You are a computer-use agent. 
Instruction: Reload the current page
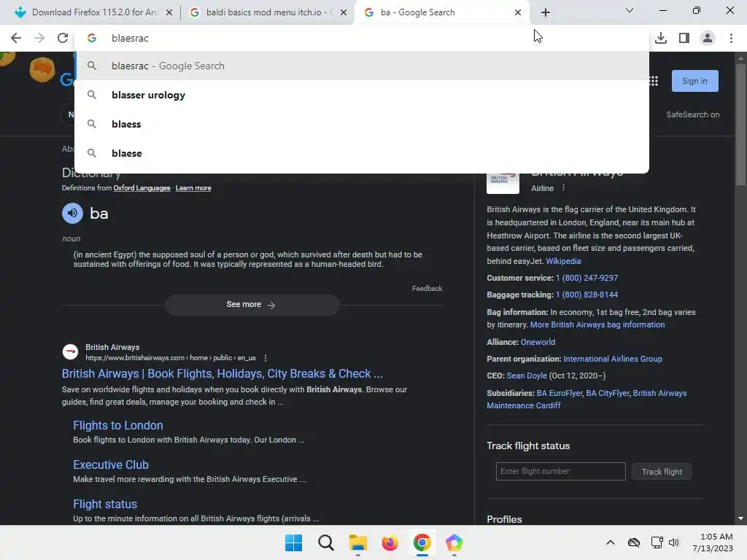tap(63, 38)
